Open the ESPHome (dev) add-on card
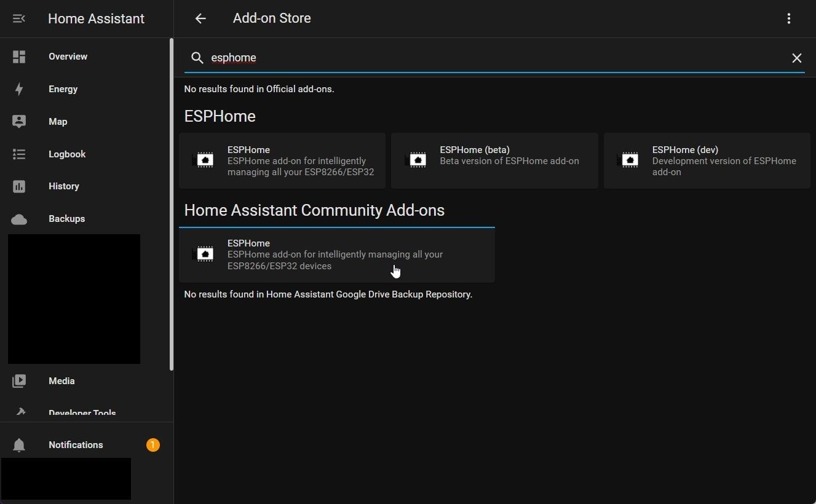 [707, 160]
